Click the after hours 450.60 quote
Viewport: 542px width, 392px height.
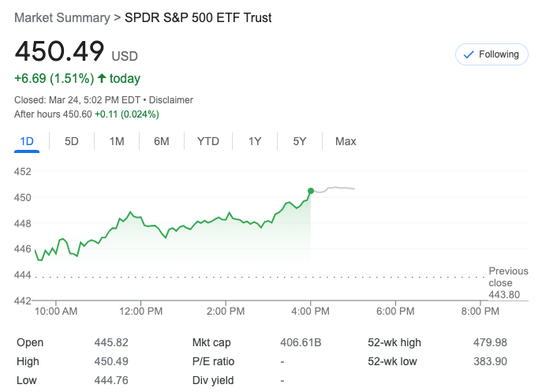(76, 114)
